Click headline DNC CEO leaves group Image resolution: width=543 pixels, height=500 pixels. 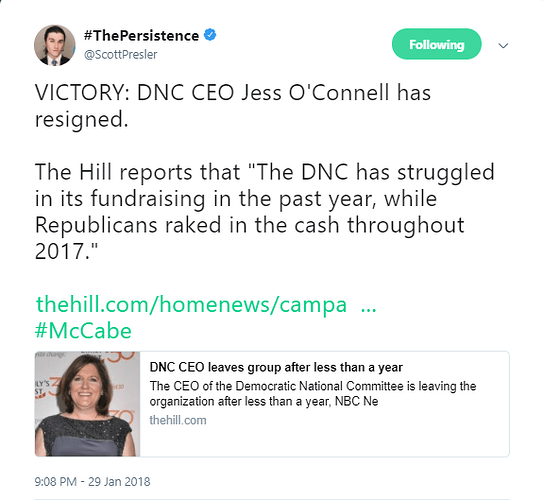[x=276, y=367]
